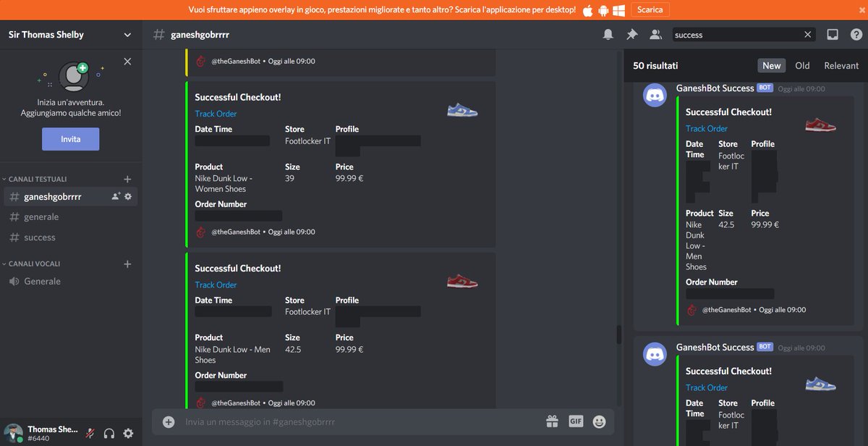Click first GaneshBot Success username in results

(x=715, y=88)
